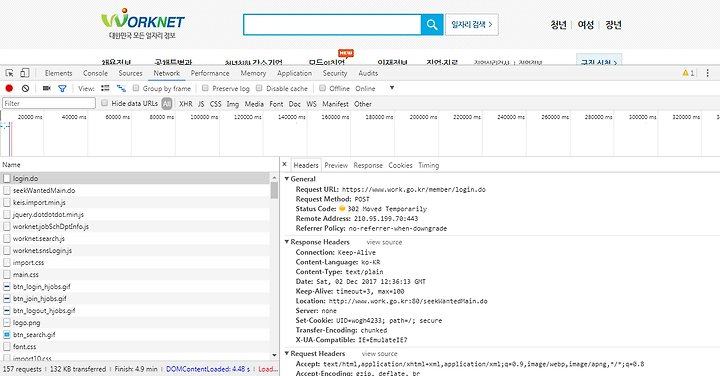Click the warning count indicator
720x376 pixels.
coord(688,73)
